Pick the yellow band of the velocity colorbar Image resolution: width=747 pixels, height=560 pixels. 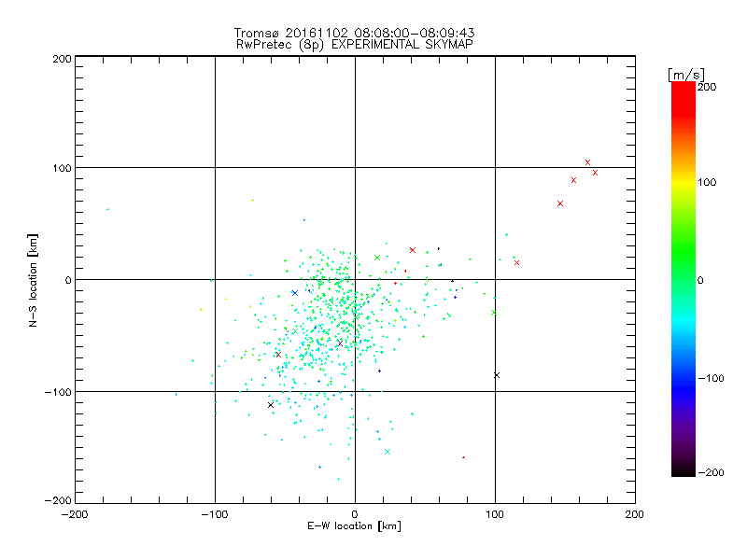coord(684,182)
